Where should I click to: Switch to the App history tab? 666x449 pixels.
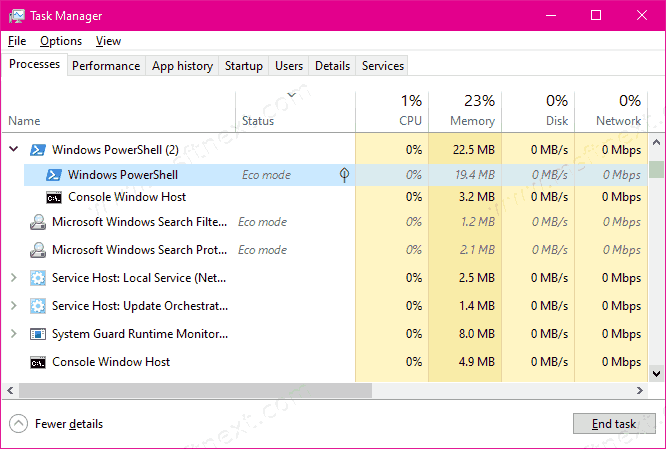pyautogui.click(x=182, y=66)
